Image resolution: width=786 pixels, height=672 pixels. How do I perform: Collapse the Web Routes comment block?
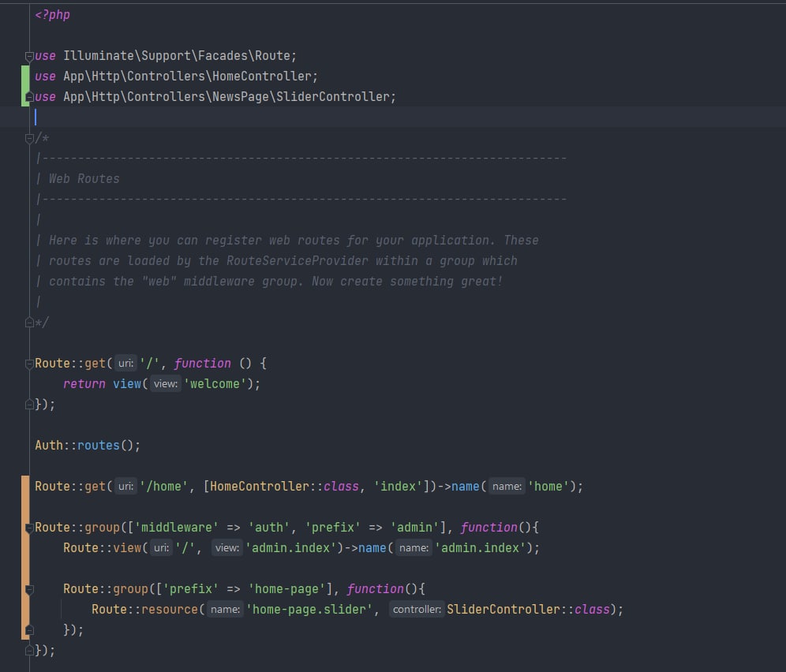(30, 138)
